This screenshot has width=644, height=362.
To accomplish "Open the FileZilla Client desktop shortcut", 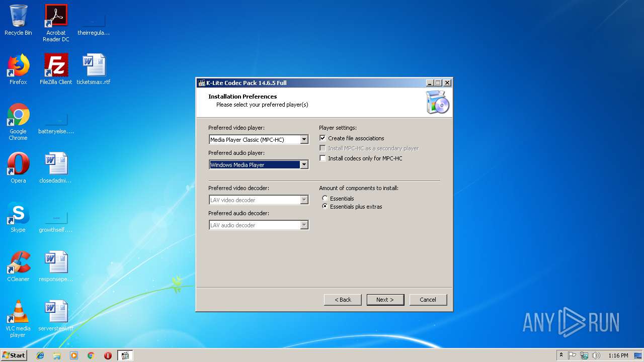I will [56, 69].
